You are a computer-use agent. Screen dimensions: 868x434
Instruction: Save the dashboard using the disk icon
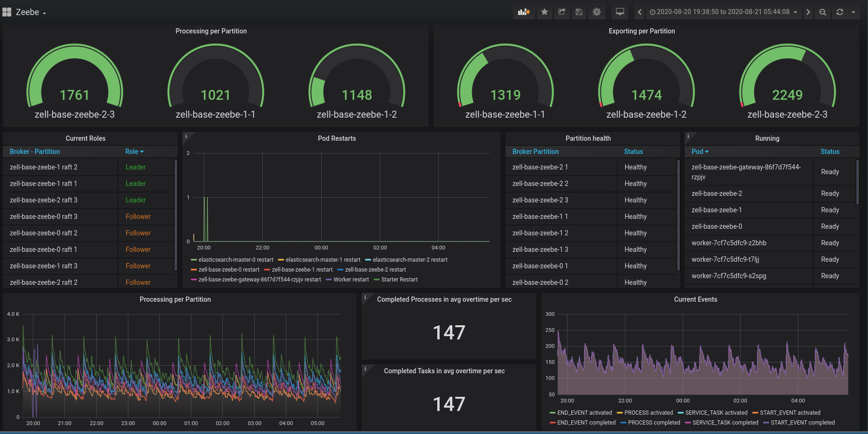579,12
